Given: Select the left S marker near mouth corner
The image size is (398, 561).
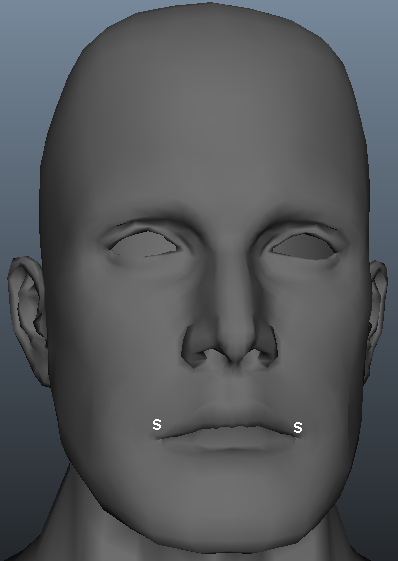Looking at the screenshot, I should (157, 425).
